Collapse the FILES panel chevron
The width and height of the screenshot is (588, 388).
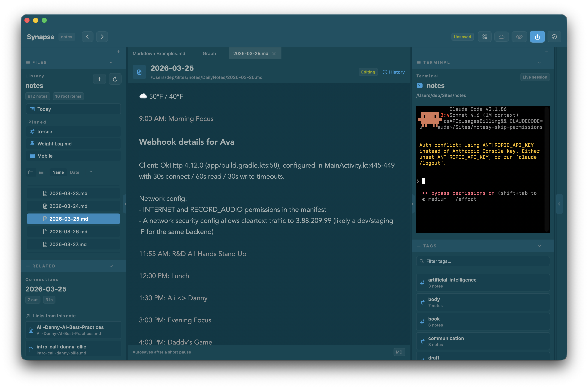pyautogui.click(x=111, y=62)
